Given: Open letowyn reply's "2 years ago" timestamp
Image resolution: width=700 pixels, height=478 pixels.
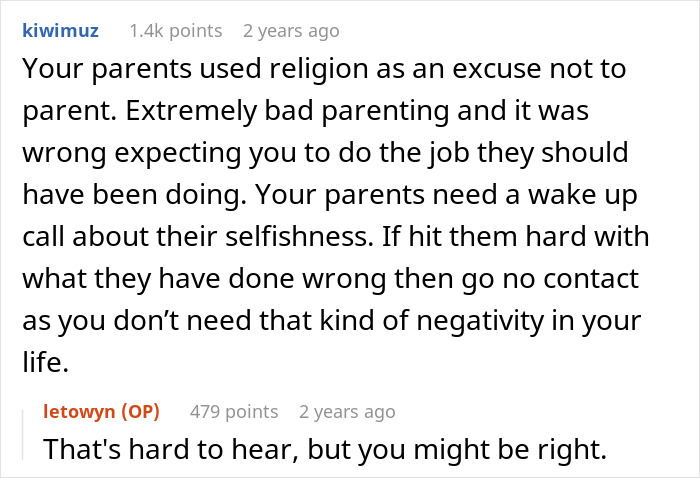Looking at the screenshot, I should [347, 411].
